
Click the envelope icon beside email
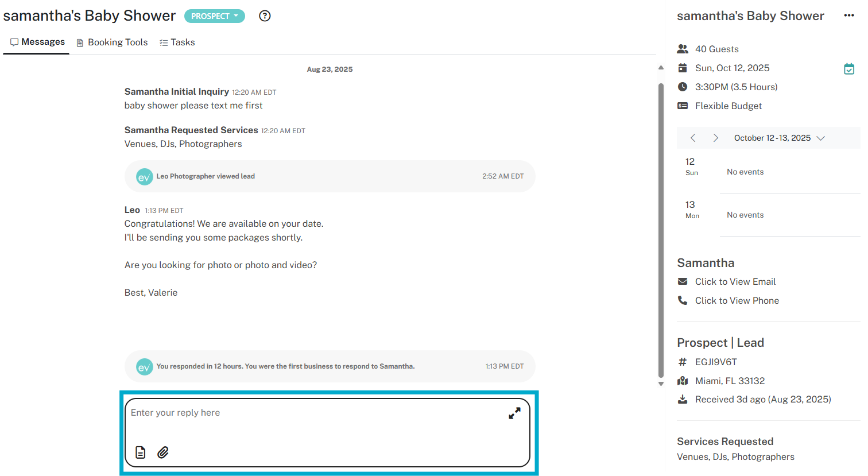pos(683,281)
